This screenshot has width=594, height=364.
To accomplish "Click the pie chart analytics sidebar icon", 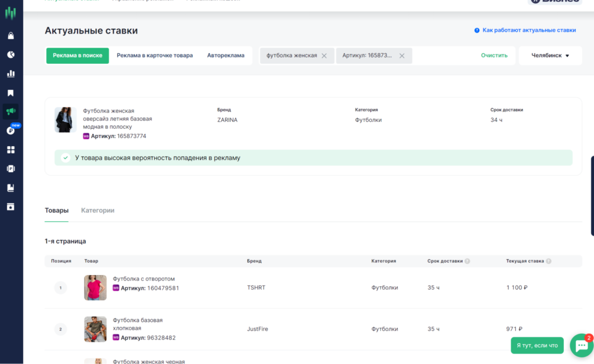I will click(10, 54).
